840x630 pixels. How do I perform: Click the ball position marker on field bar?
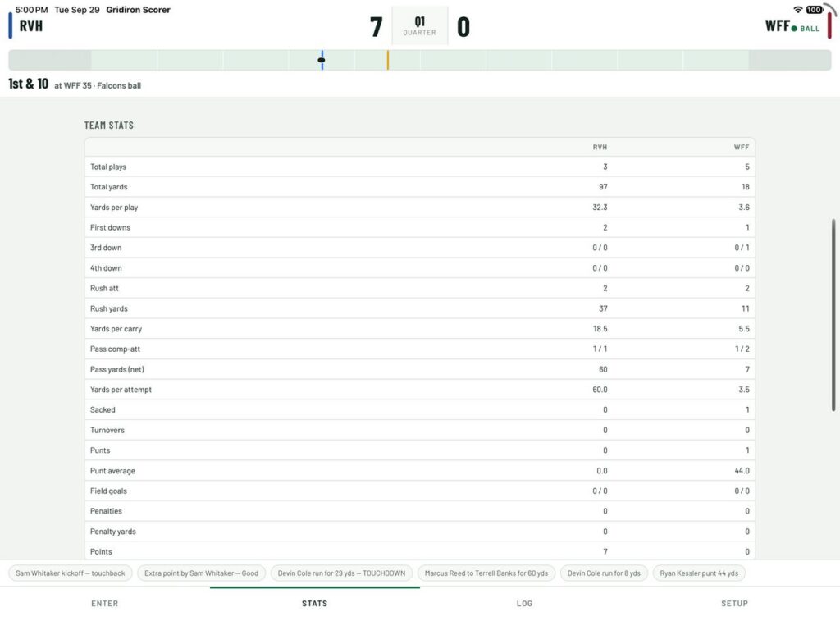pos(322,60)
